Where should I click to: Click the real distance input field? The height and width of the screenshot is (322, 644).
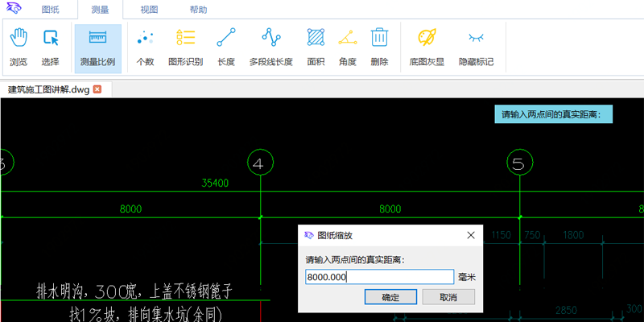379,277
